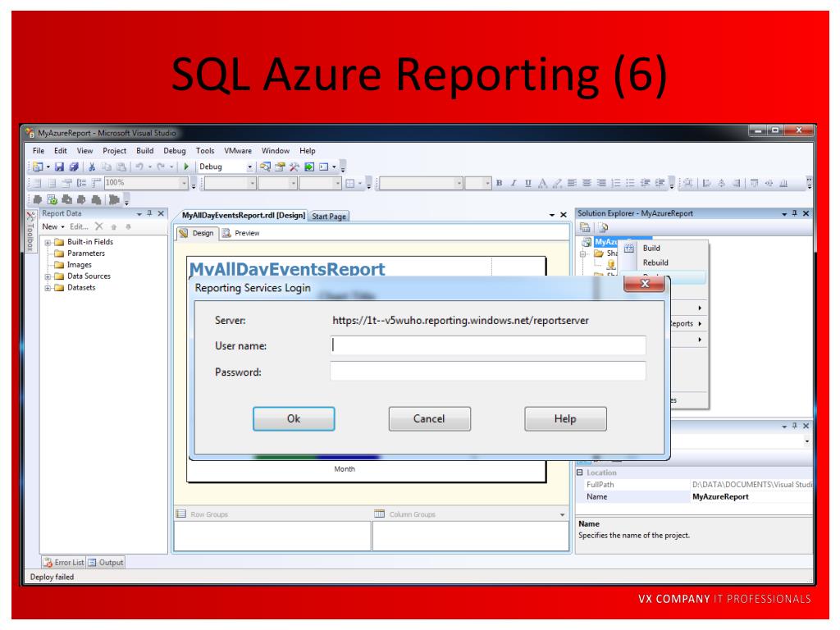This screenshot has height=630, width=840.
Task: Apply Bold formatting icon
Action: pos(500,183)
